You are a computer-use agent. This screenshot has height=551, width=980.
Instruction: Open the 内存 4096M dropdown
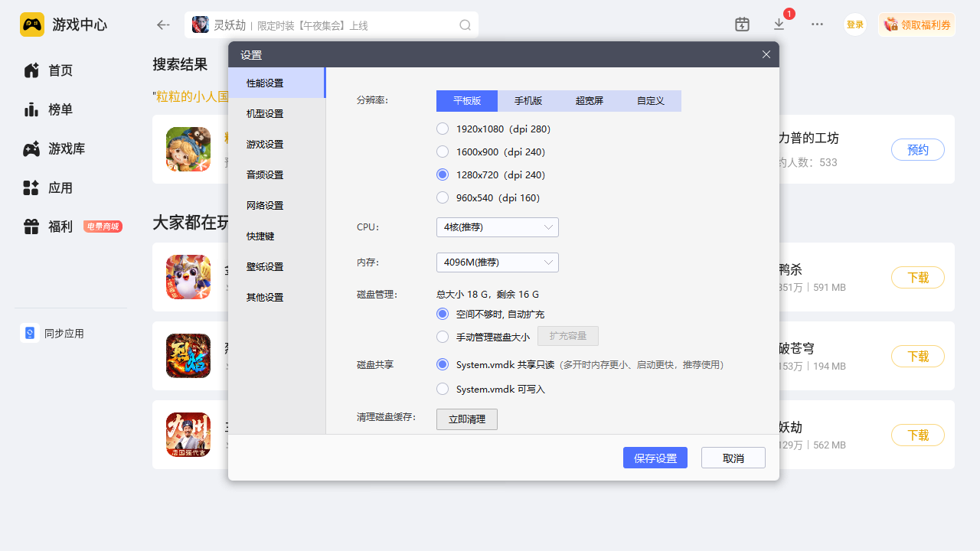[x=497, y=262]
